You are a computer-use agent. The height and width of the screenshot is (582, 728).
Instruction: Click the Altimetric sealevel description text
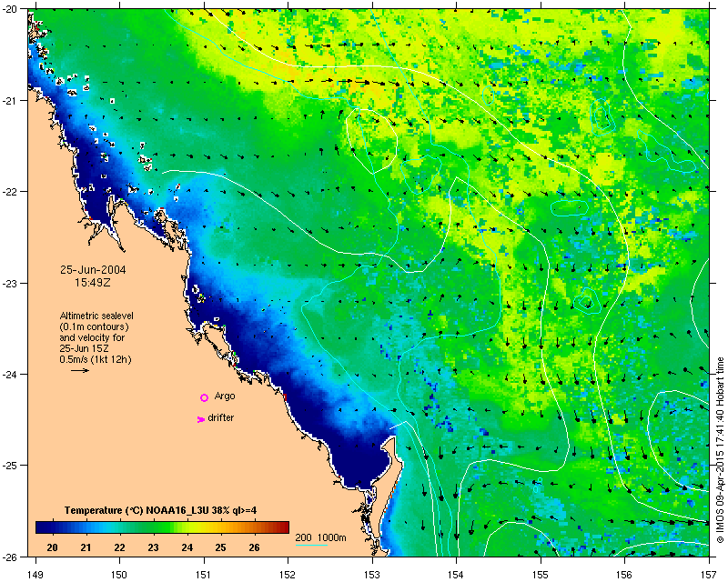[96, 337]
